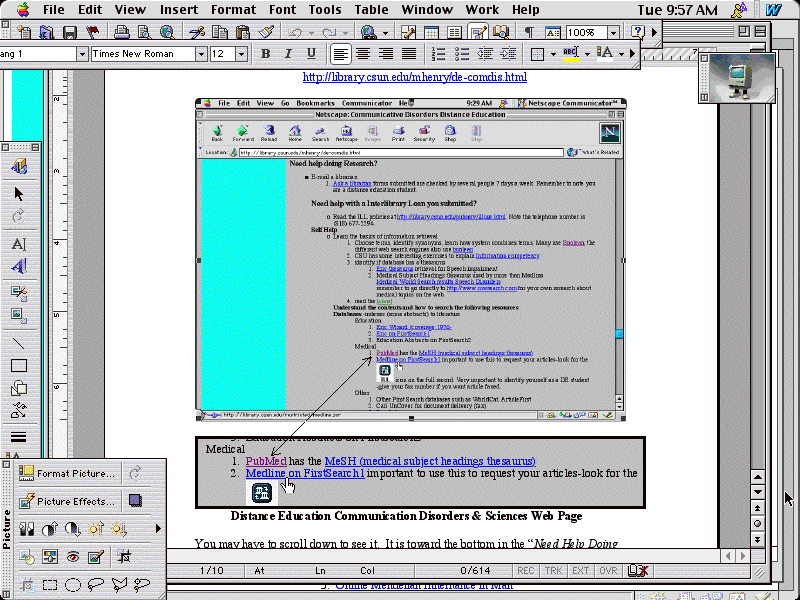The width and height of the screenshot is (800, 600).
Task: Insert WordArt from the drawing toolbar
Action: (x=19, y=266)
